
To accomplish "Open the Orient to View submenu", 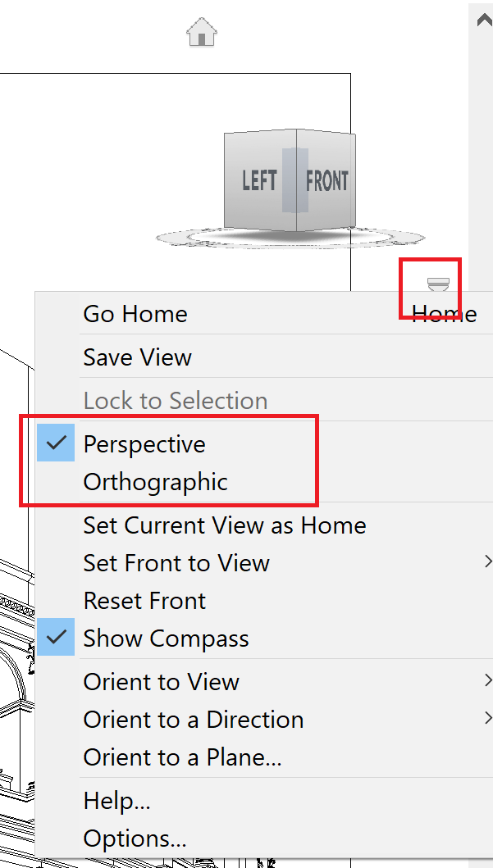I will (x=161, y=681).
